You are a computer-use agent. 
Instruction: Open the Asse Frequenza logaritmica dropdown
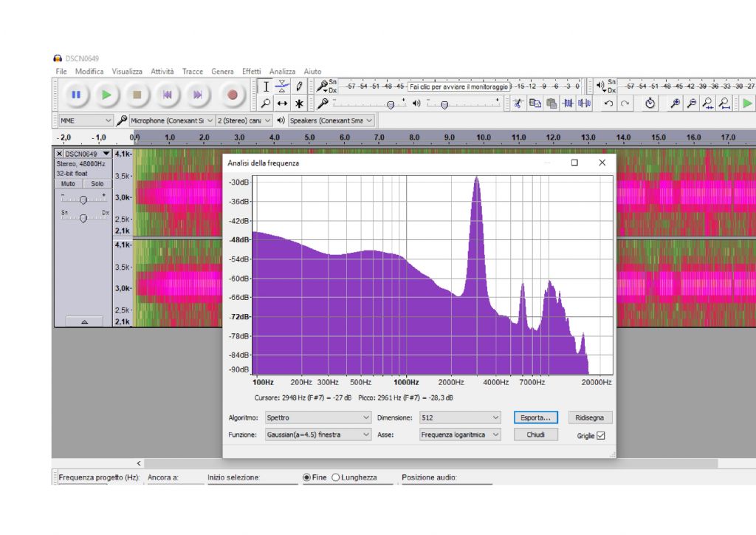click(x=460, y=435)
